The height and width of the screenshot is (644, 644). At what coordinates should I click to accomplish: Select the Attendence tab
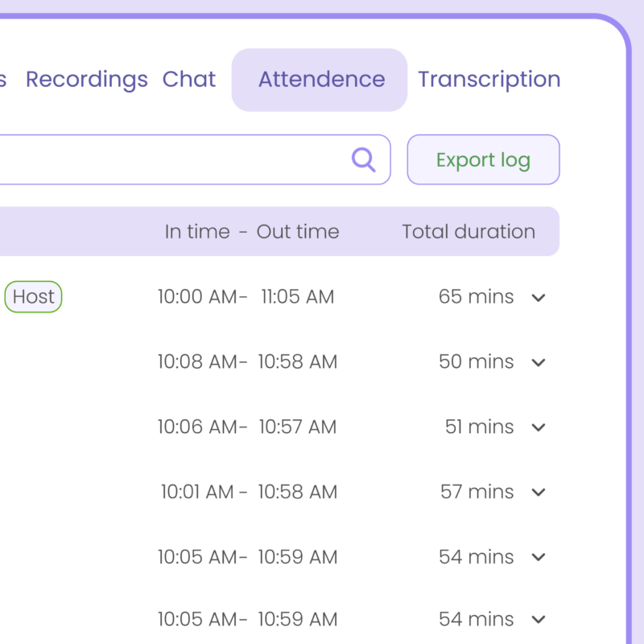coord(320,80)
